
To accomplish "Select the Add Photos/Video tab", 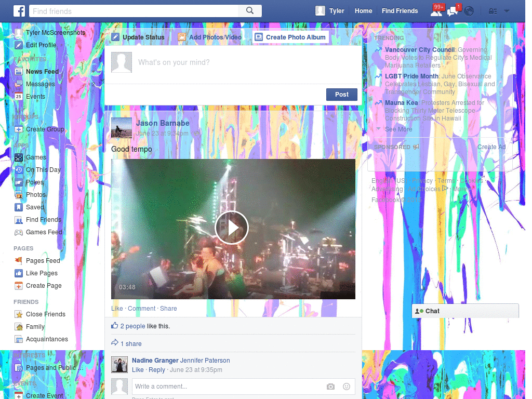I will [210, 37].
